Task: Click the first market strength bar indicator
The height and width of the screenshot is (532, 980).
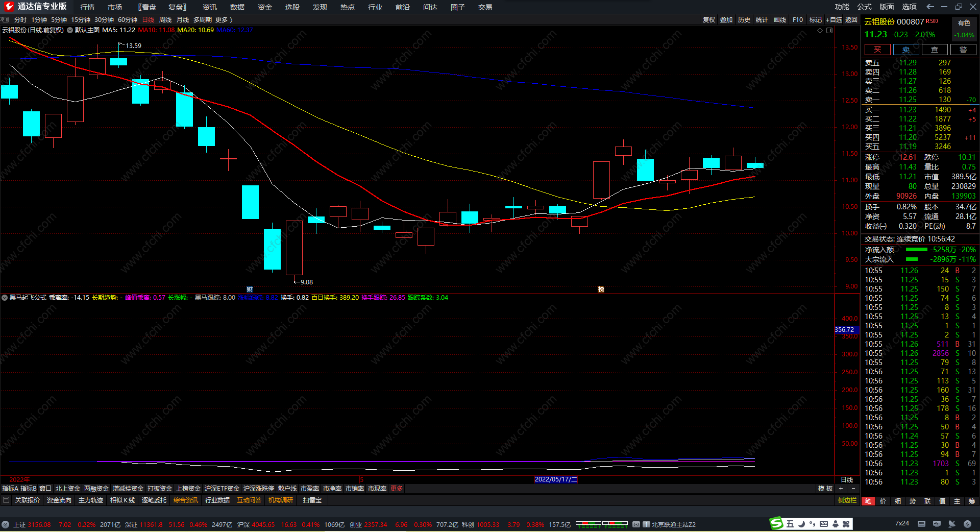Action: [x=589, y=524]
